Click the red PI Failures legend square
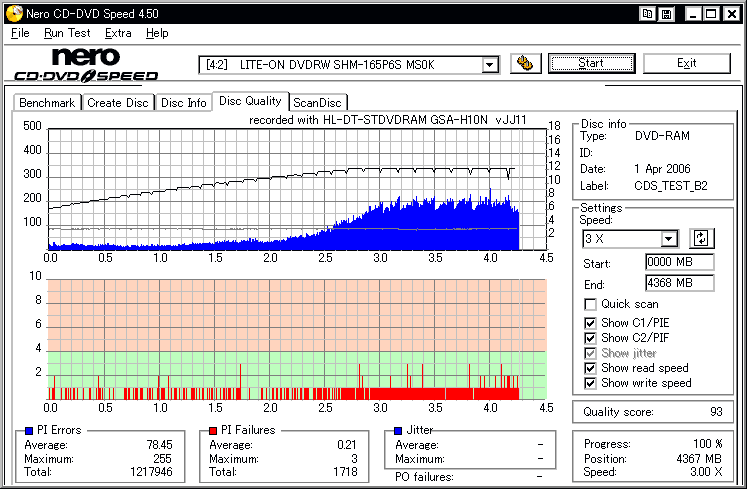 click(213, 430)
